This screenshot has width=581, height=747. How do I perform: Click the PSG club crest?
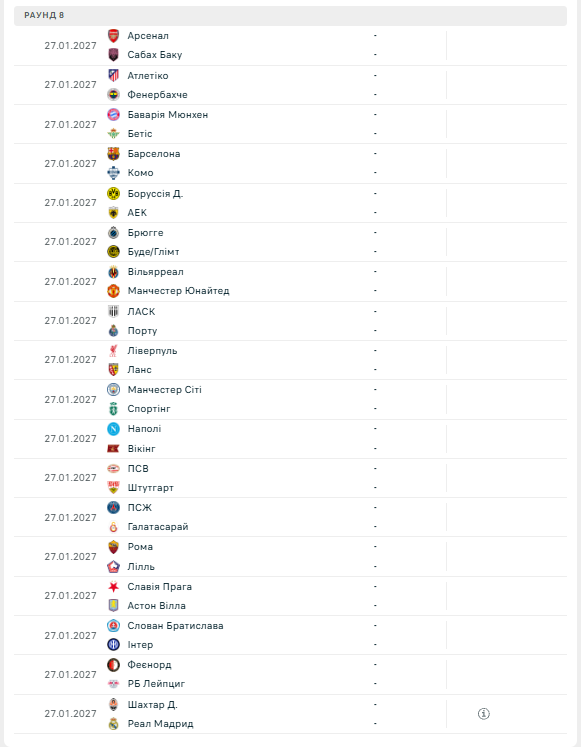pyautogui.click(x=113, y=508)
